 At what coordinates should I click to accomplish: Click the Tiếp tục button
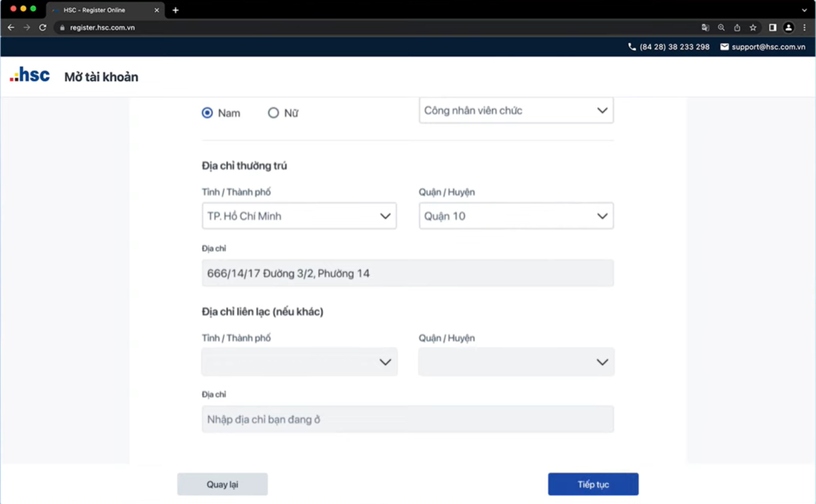click(x=593, y=484)
